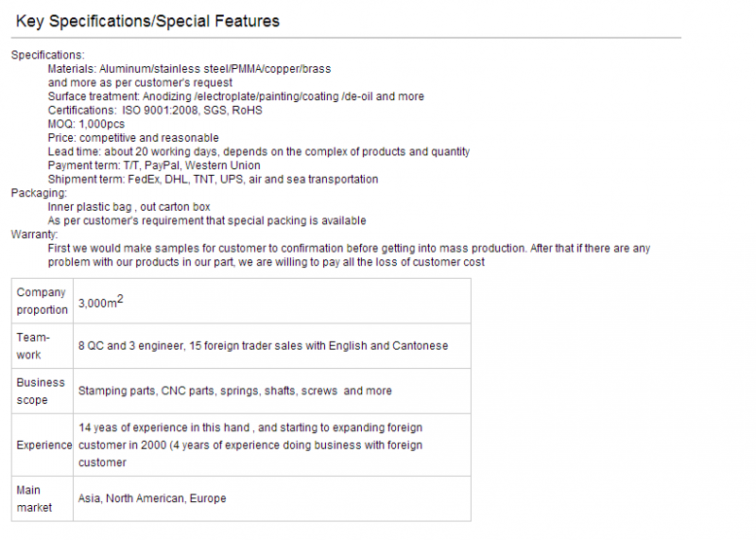Select the Packaging section label

pos(39,193)
